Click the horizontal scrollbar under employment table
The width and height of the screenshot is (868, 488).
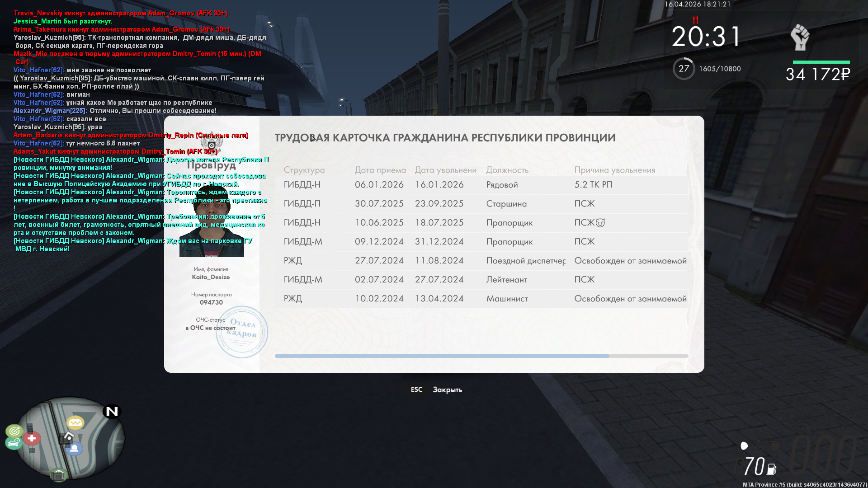[x=442, y=356]
